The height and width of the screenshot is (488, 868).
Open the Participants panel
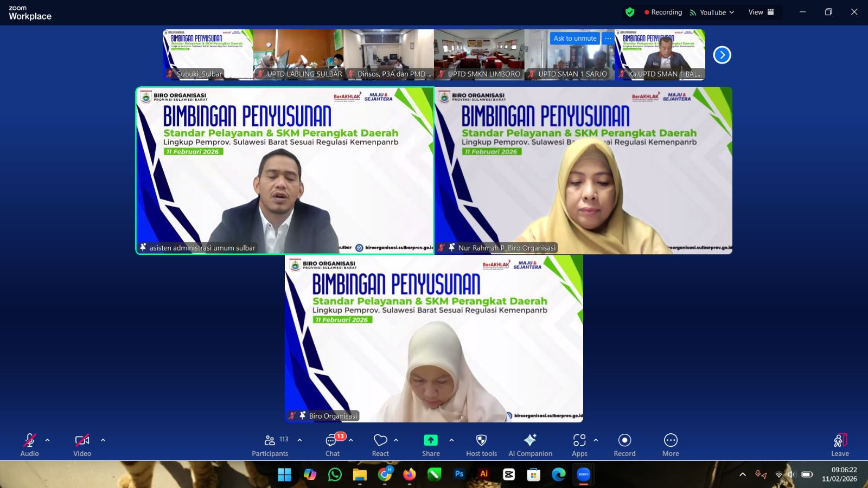270,445
